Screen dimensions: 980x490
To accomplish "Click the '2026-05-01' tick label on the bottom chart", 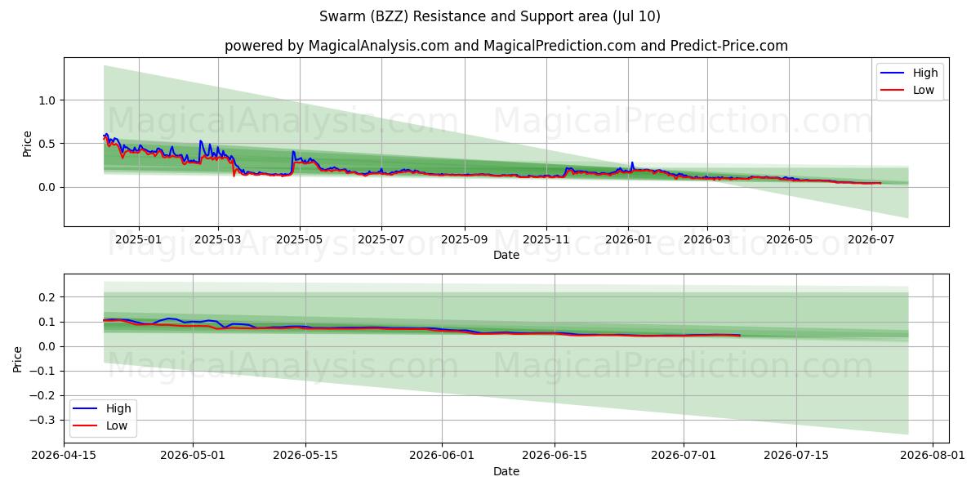I will 193,455.
